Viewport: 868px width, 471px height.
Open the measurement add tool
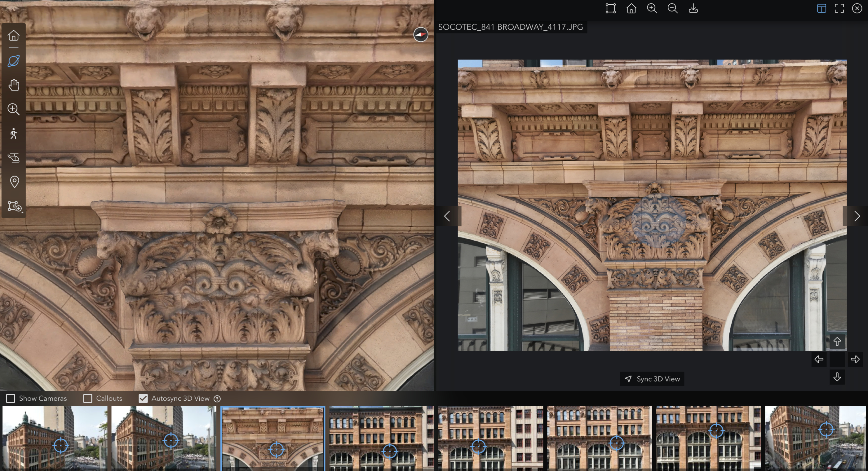(14, 206)
